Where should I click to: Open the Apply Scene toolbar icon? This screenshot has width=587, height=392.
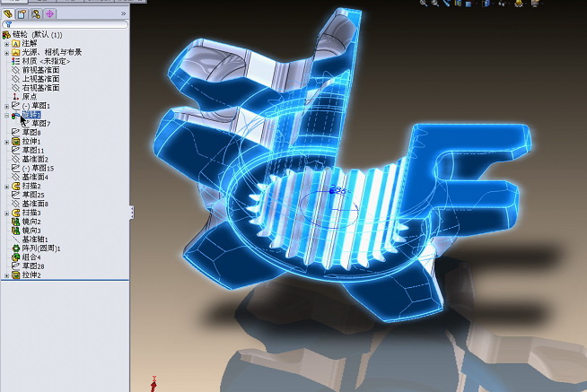tap(535, 3)
